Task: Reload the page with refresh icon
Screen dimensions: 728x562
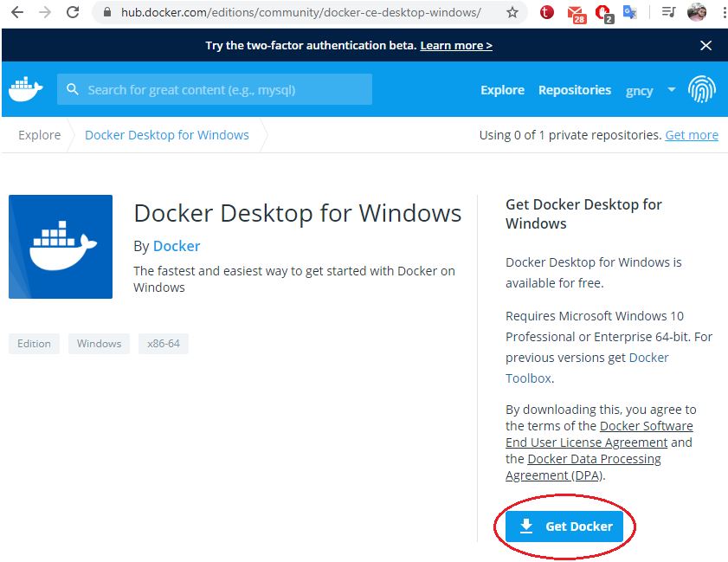Action: (x=73, y=12)
